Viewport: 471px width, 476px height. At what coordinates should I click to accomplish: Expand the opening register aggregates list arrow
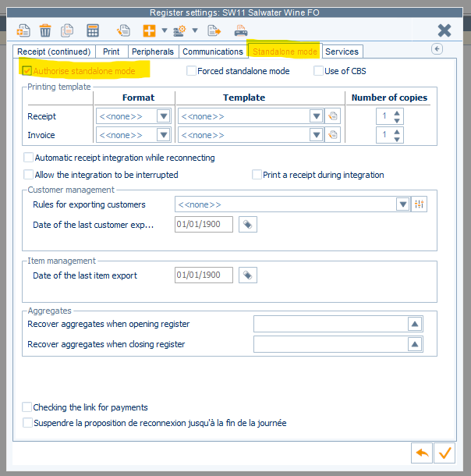(415, 324)
